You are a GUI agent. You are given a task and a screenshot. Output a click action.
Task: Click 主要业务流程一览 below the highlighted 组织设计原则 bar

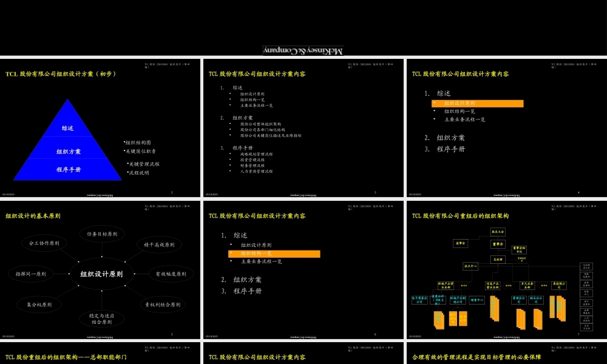(464, 120)
